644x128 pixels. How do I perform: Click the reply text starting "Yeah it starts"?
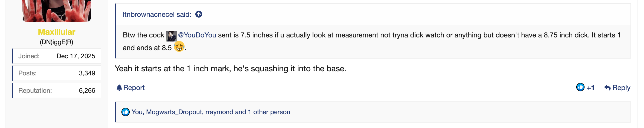click(x=230, y=69)
